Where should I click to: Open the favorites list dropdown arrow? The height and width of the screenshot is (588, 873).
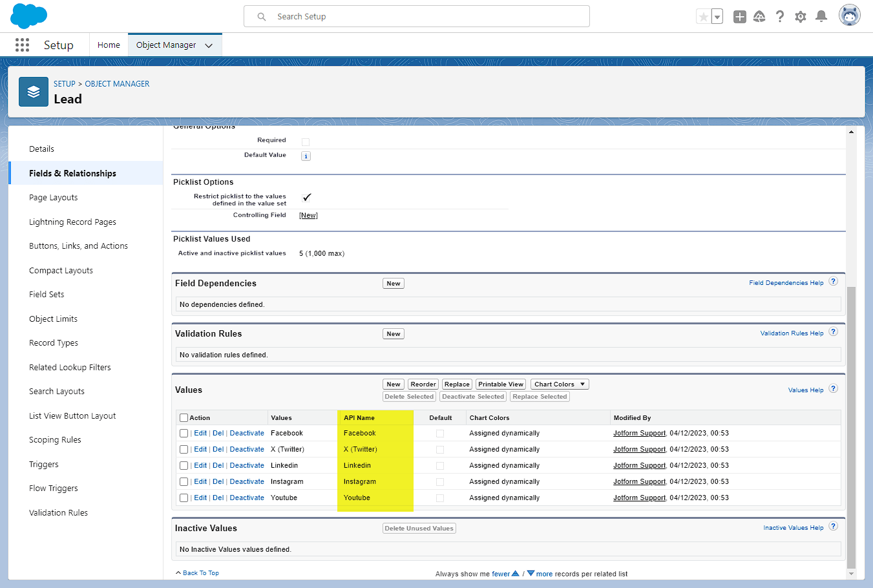point(717,17)
